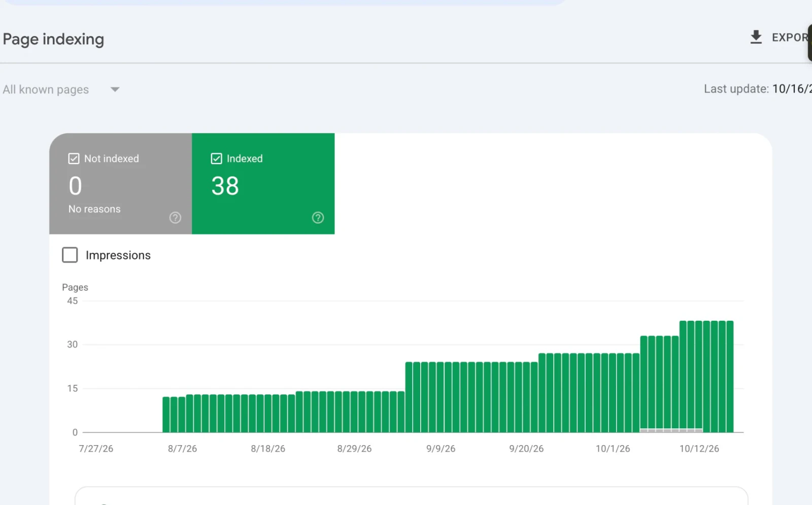Click the No reasons label
Viewport: 812px width, 505px height.
tap(94, 209)
